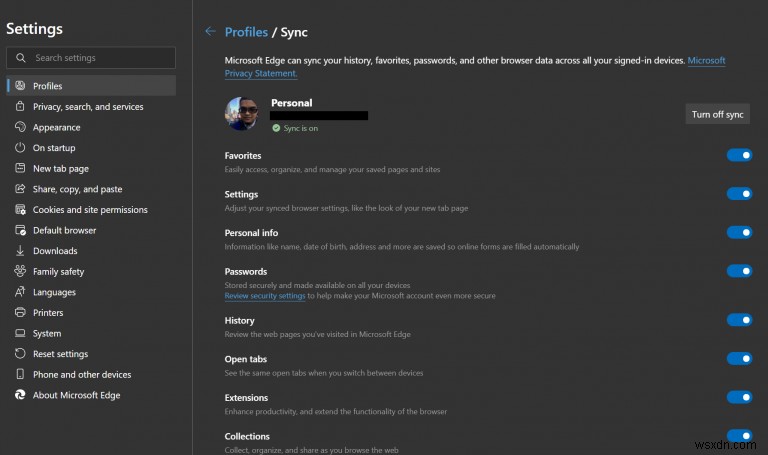Open Languages settings
This screenshot has width=768, height=455.
(x=91, y=292)
